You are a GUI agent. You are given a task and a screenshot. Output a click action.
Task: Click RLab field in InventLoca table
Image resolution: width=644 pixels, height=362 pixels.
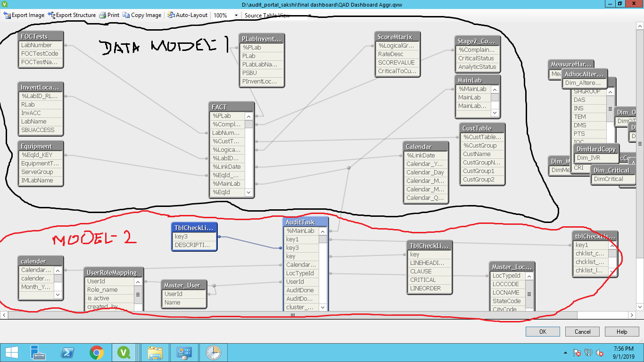click(x=41, y=105)
